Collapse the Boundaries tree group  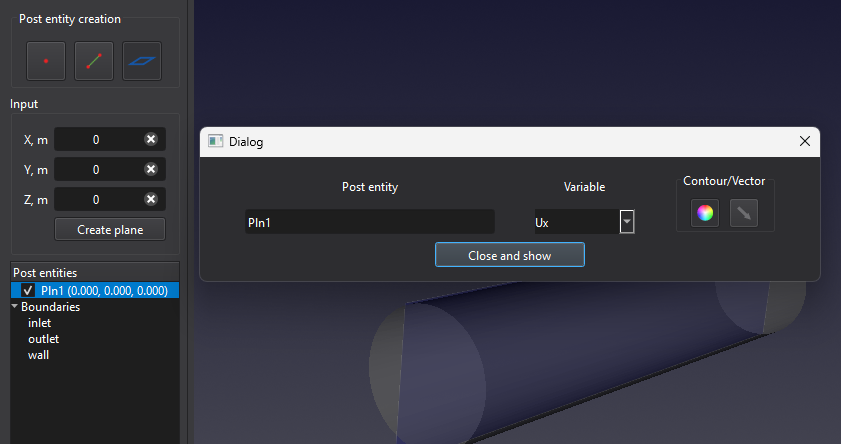pos(15,307)
